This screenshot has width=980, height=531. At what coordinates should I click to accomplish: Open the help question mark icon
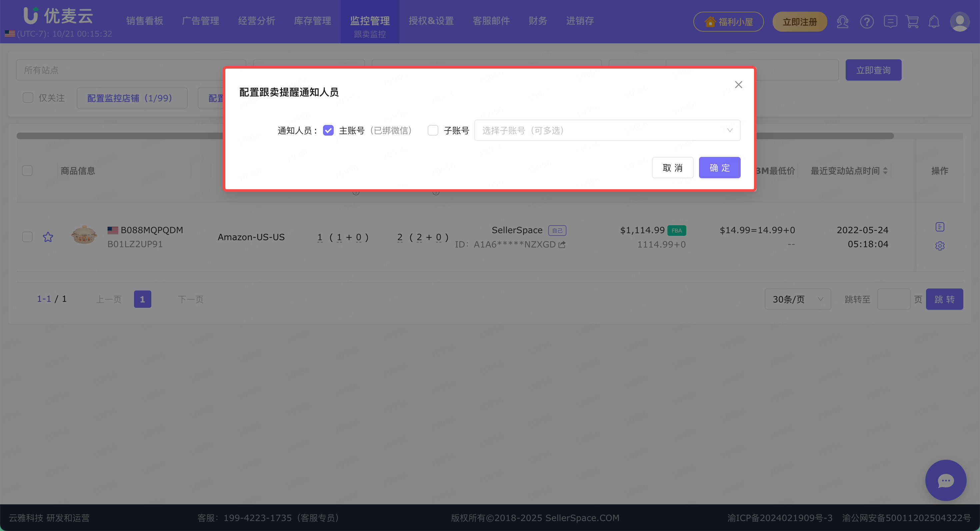click(867, 22)
